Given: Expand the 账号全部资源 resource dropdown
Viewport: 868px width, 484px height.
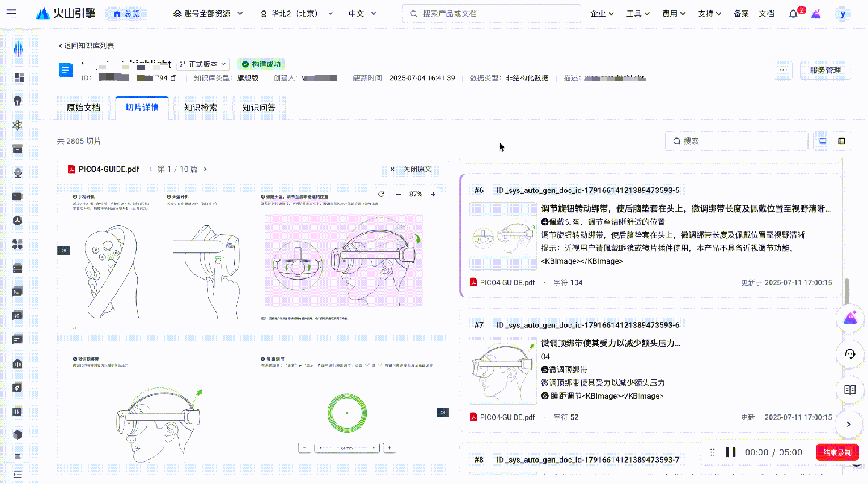Looking at the screenshot, I should [208, 14].
